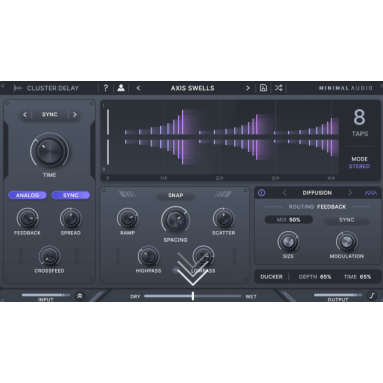Change the STEREO mode setting

pos(359,166)
